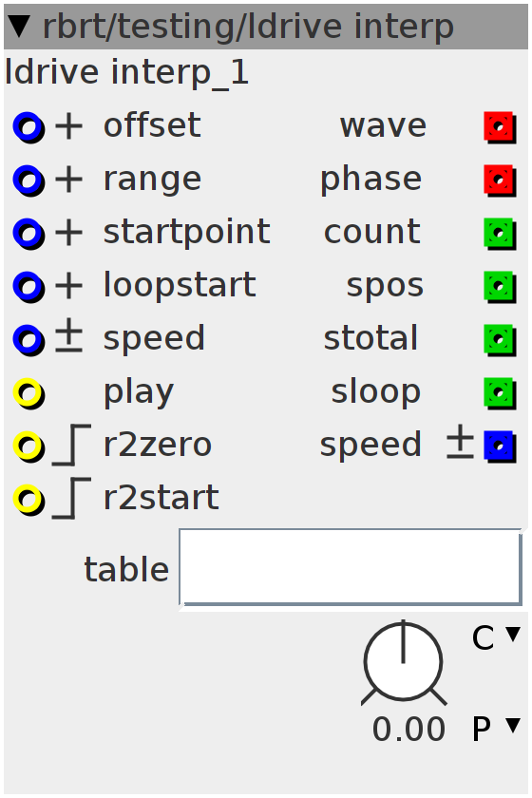Click the 0.00 dial value readout
Image resolution: width=532 pixels, height=798 pixels.
[408, 730]
